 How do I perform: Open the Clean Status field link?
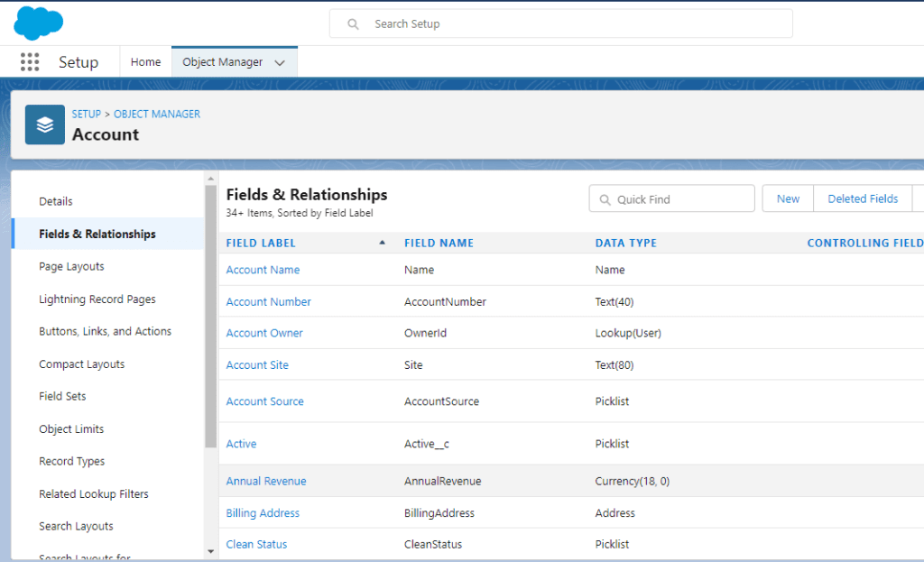click(257, 544)
